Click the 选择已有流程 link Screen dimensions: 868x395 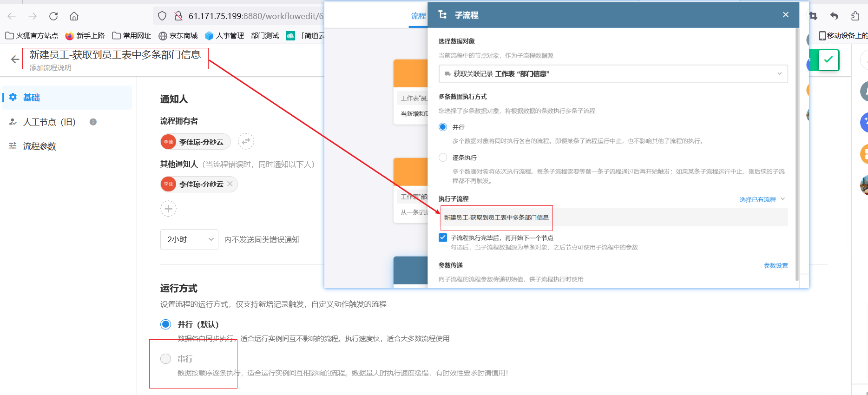(757, 200)
